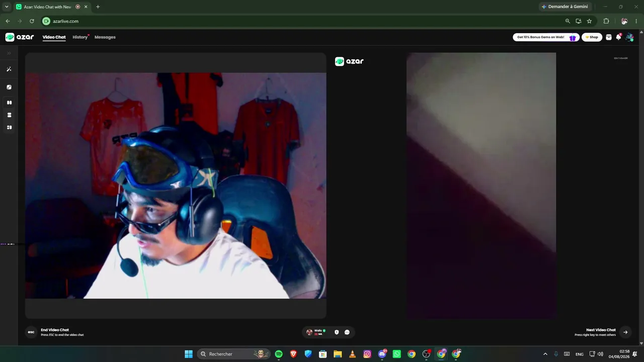The width and height of the screenshot is (644, 362).
Task: Open the Messages tab
Action: pyautogui.click(x=105, y=37)
